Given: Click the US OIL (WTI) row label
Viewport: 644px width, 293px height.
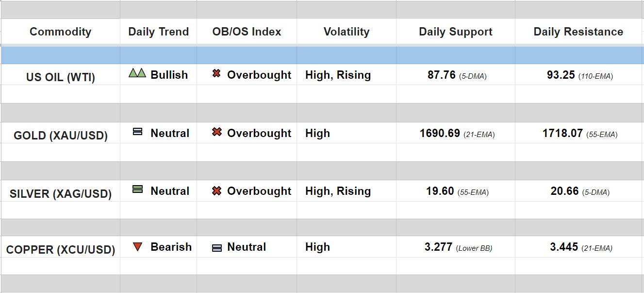Looking at the screenshot, I should tap(61, 77).
